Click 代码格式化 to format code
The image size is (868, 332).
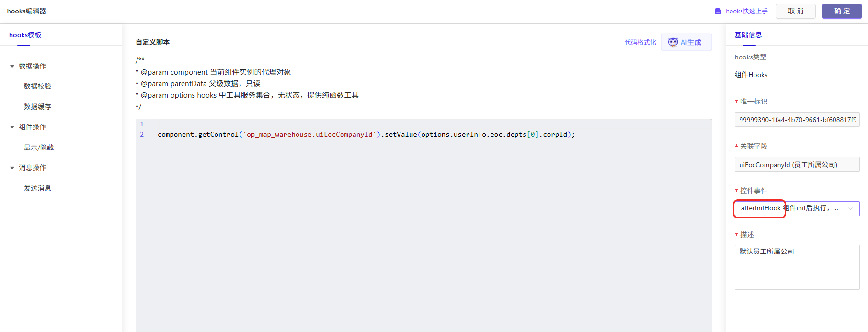point(640,42)
